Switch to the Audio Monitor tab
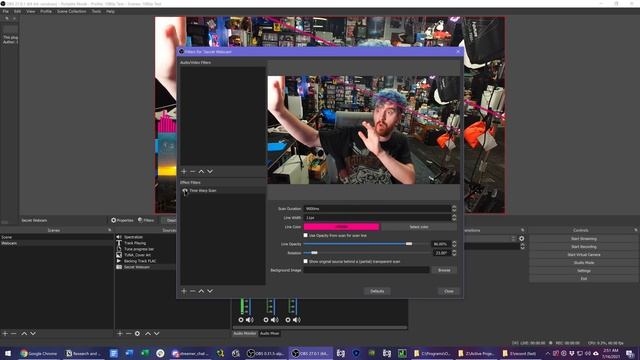640x360 pixels. [x=245, y=333]
